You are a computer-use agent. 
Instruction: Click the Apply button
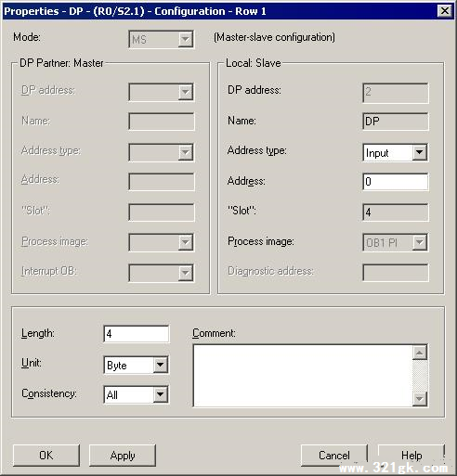pos(123,456)
